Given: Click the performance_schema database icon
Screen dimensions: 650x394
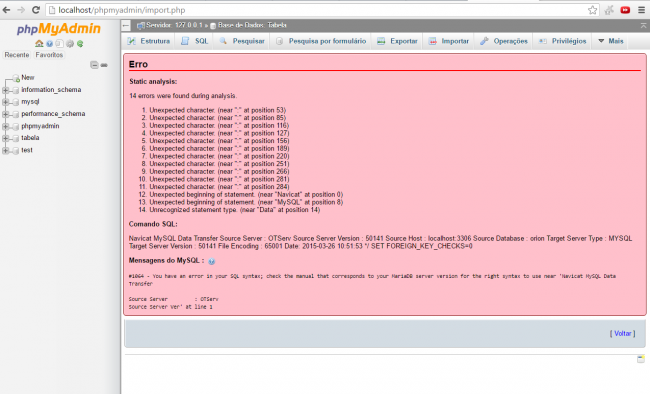Looking at the screenshot, I should (x=16, y=114).
